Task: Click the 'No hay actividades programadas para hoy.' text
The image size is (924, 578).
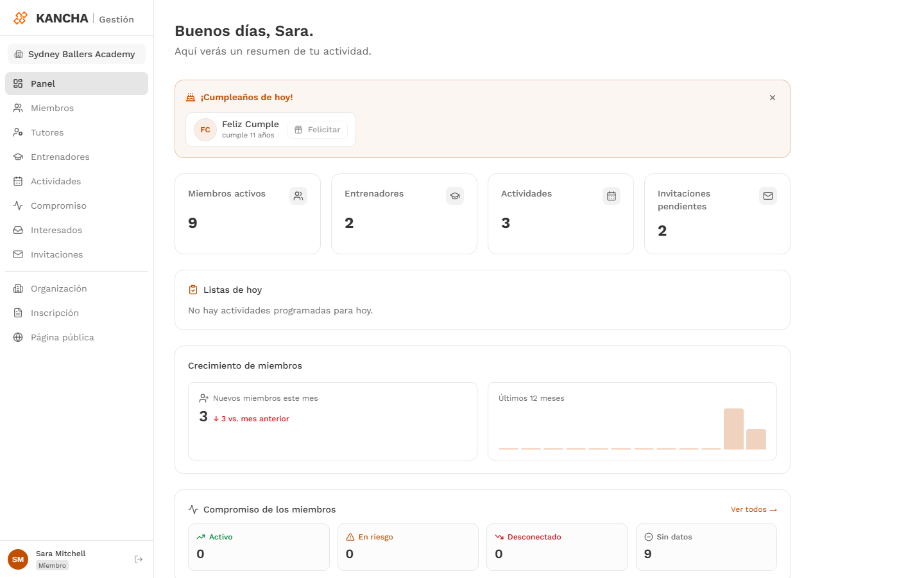Action: pos(280,310)
